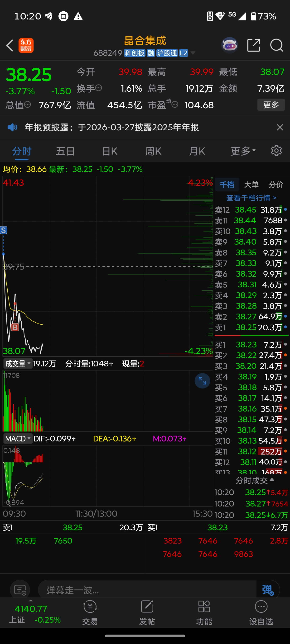Select the 千档 tab
This screenshot has width=290, height=644.
tap(227, 185)
